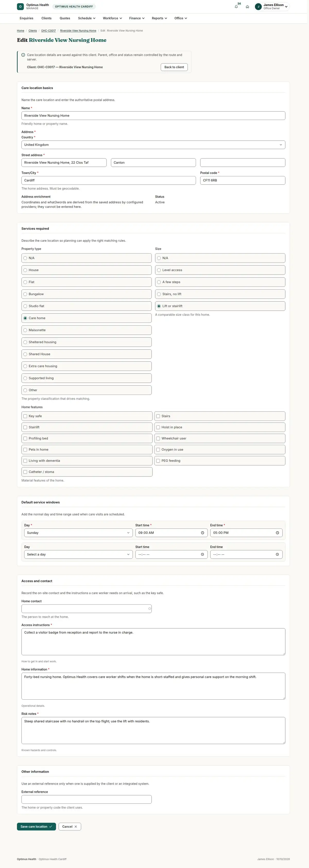
Task: Click the Optimus Health logo icon
Action: pyautogui.click(x=20, y=6)
